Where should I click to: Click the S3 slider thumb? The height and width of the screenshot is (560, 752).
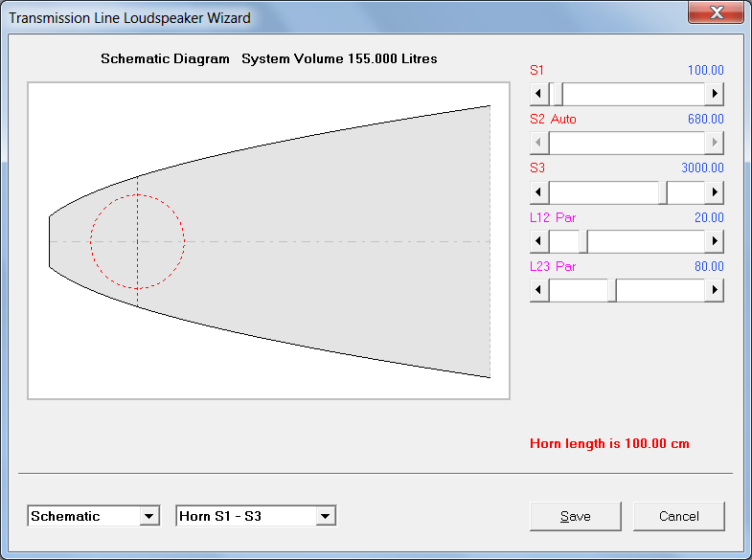[663, 192]
